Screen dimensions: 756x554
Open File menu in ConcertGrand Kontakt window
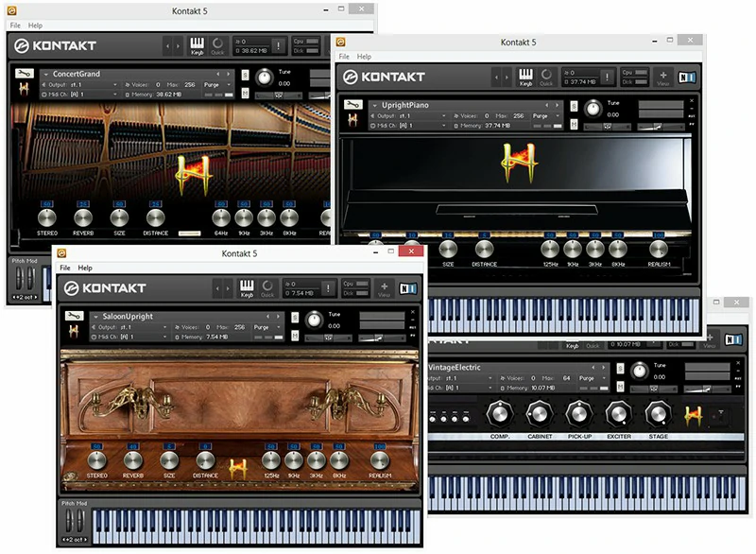(x=15, y=26)
